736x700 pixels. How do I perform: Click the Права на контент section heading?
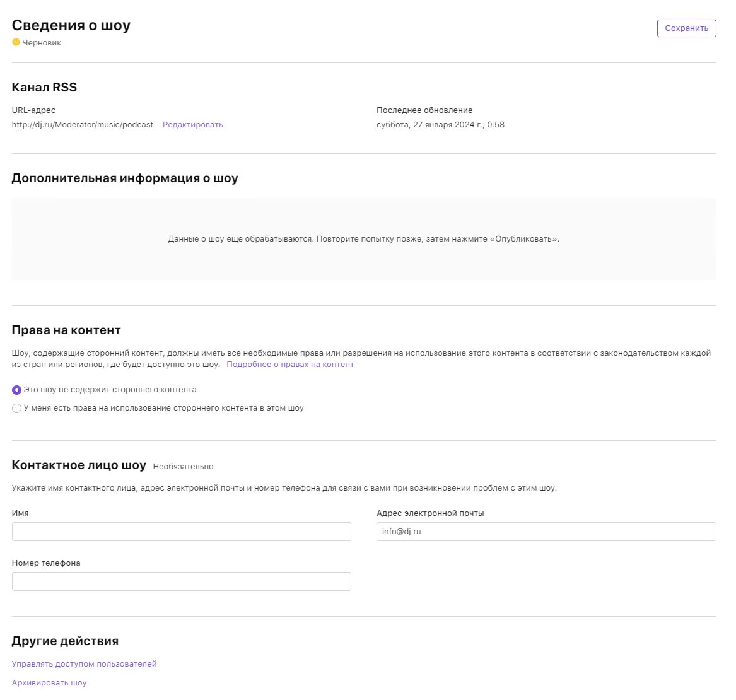[66, 330]
